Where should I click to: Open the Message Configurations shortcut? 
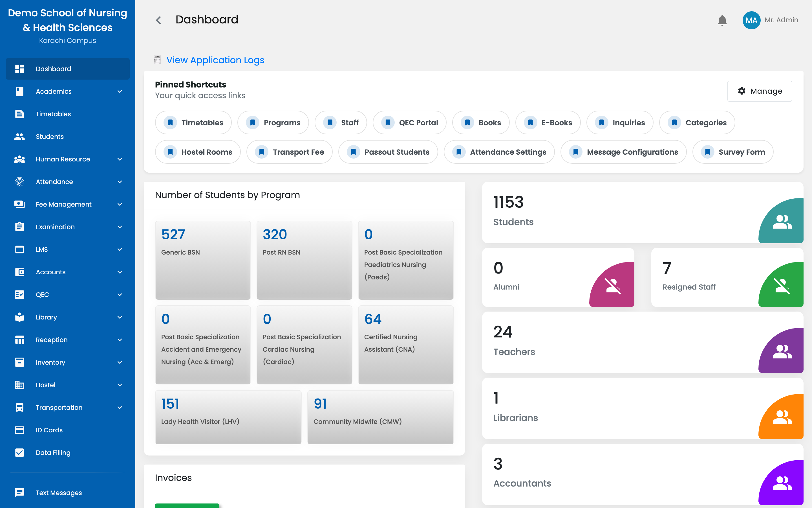point(623,152)
